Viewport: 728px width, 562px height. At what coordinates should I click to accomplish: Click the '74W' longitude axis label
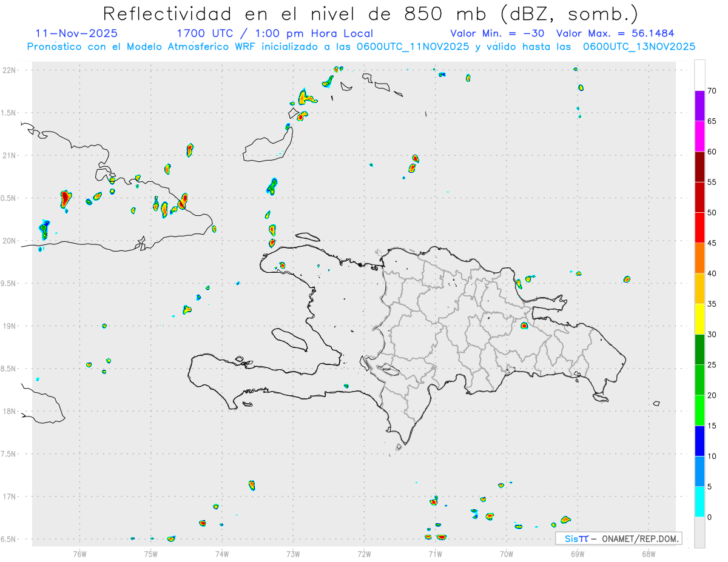pyautogui.click(x=222, y=554)
